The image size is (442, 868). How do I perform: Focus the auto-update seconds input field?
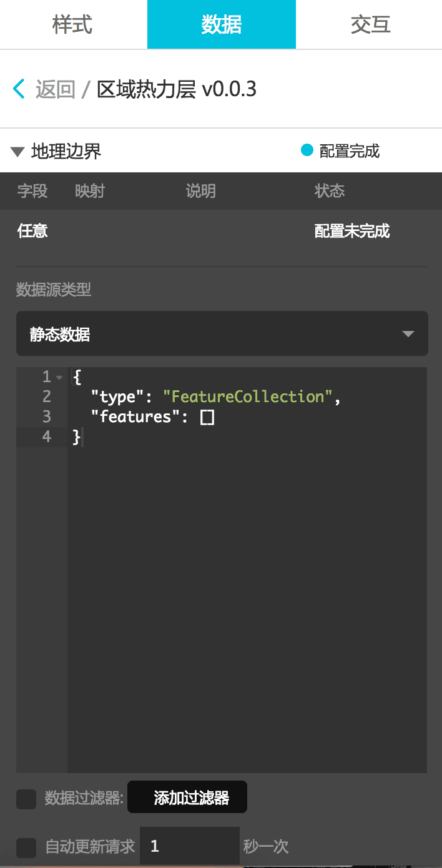click(190, 846)
